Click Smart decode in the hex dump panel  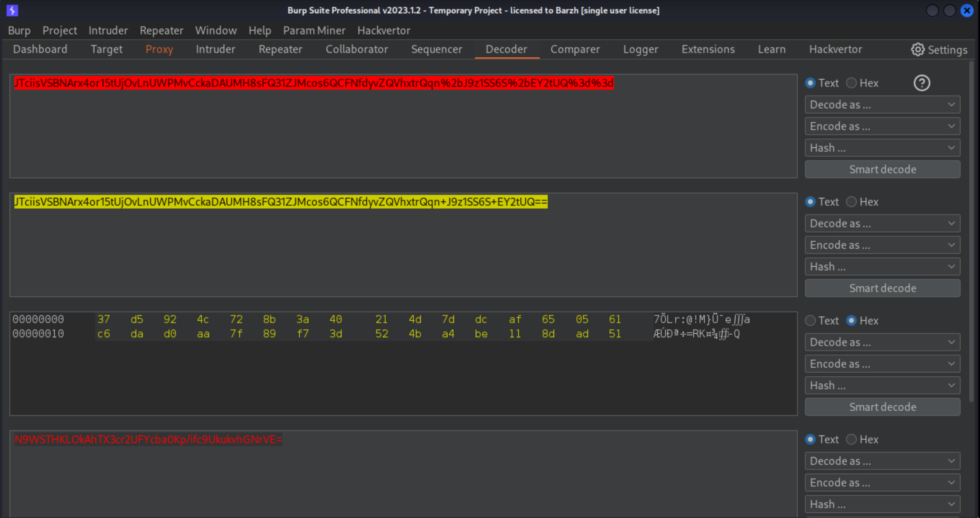(x=882, y=407)
